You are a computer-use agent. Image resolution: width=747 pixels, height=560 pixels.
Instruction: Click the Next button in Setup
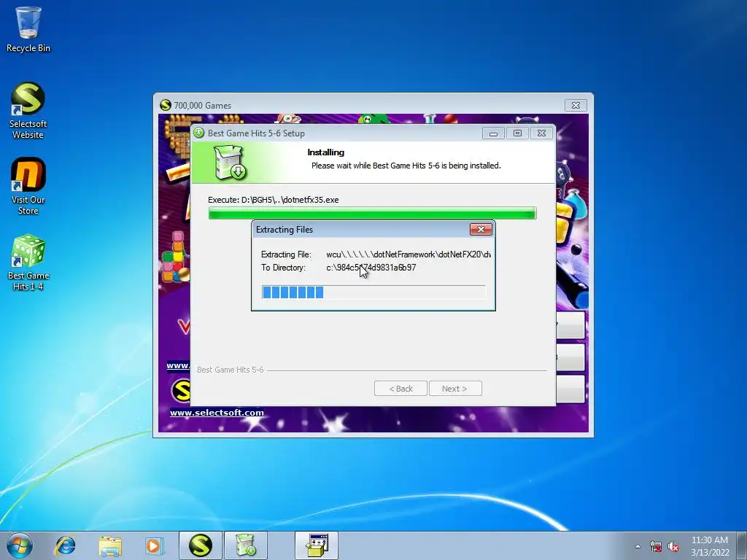click(455, 389)
